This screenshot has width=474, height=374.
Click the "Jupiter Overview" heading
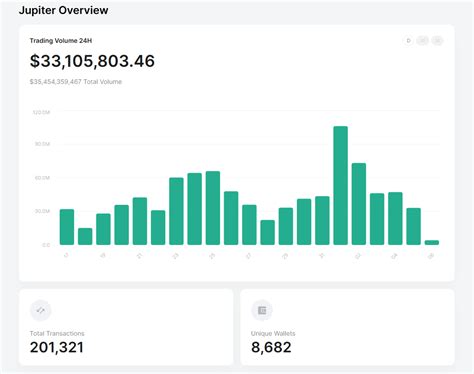click(x=63, y=10)
